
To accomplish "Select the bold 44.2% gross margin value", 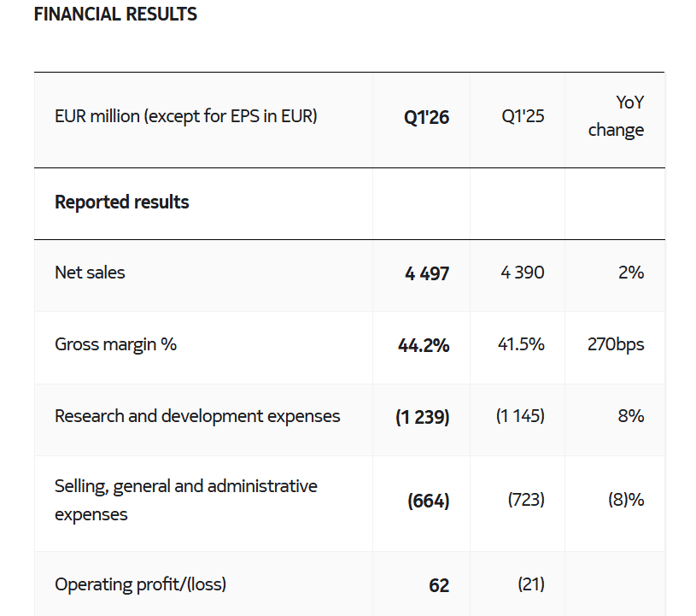I will coord(424,345).
